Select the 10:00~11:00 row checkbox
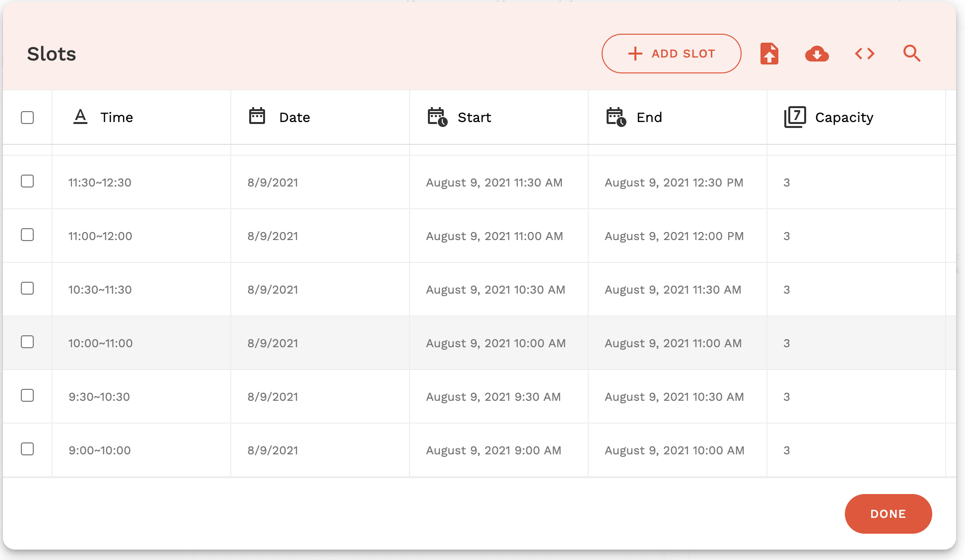The height and width of the screenshot is (560, 965). 27,342
